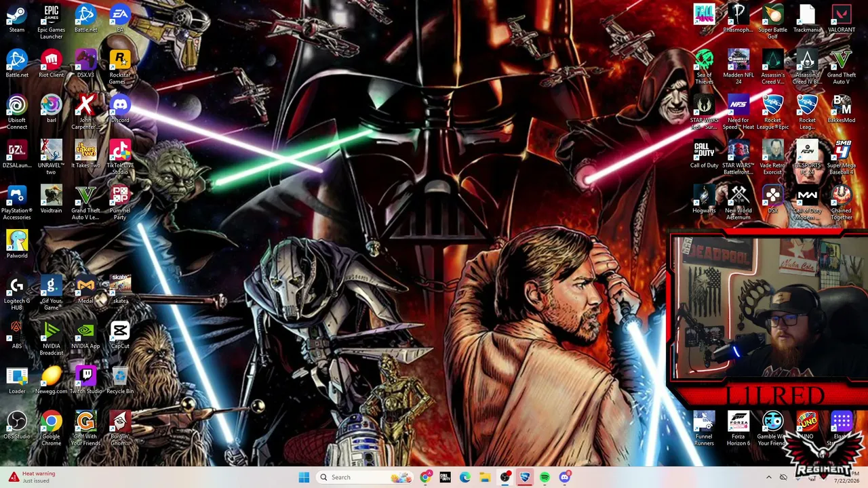Launch Rockstar Games Launcher shortcut
The image size is (868, 488).
(120, 67)
